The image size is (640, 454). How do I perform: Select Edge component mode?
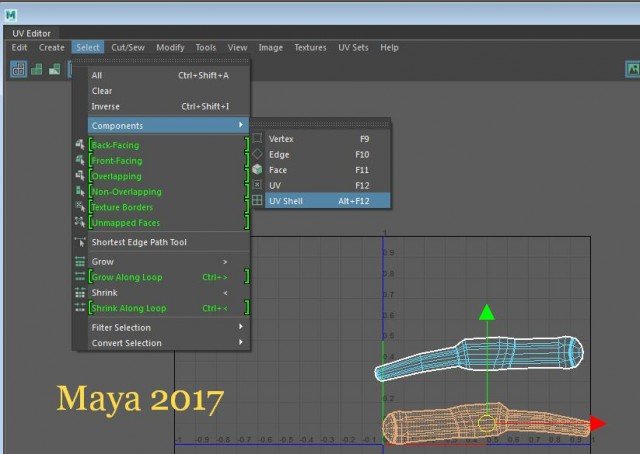tap(328, 154)
